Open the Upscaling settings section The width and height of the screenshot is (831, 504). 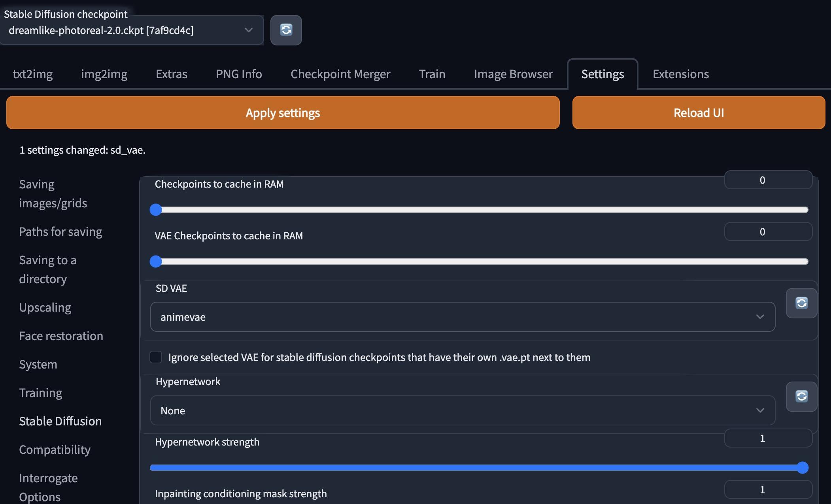[45, 307]
